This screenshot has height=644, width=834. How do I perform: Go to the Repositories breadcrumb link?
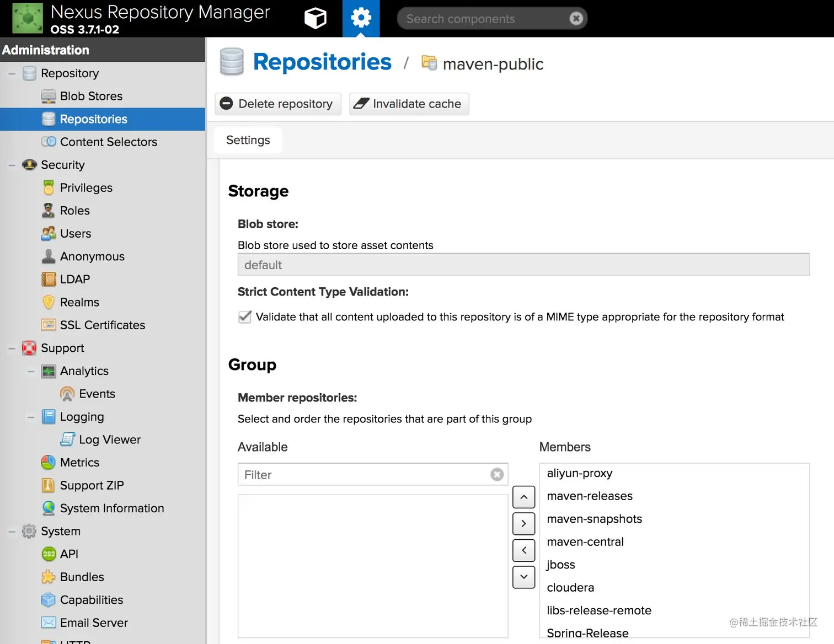pyautogui.click(x=322, y=62)
